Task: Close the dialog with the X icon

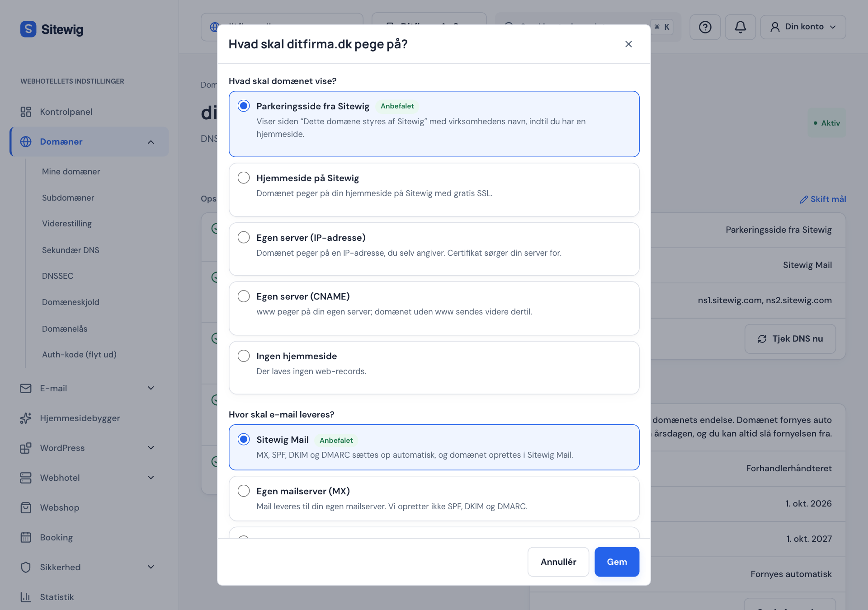Action: click(628, 44)
